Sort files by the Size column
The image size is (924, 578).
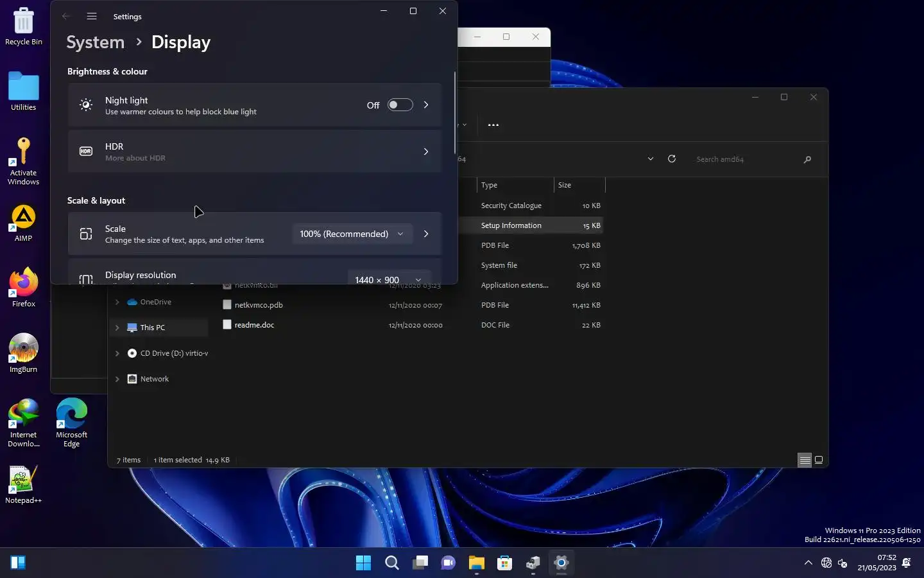click(579, 185)
